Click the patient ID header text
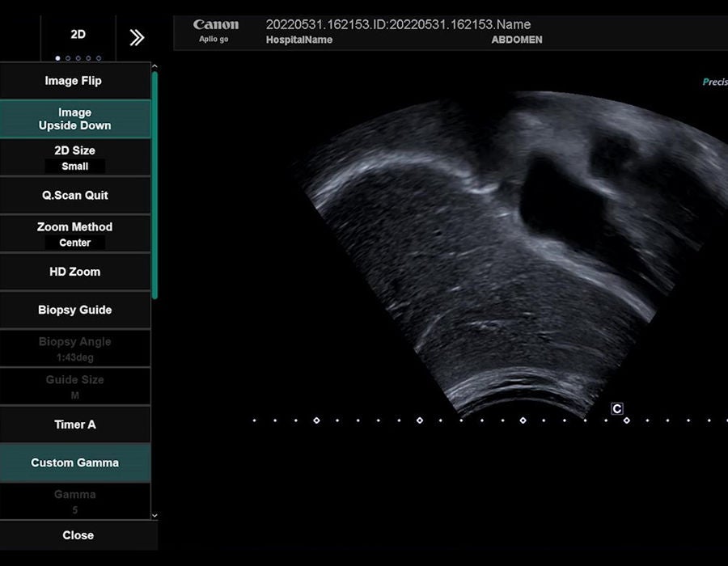The height and width of the screenshot is (566, 728). tap(398, 24)
